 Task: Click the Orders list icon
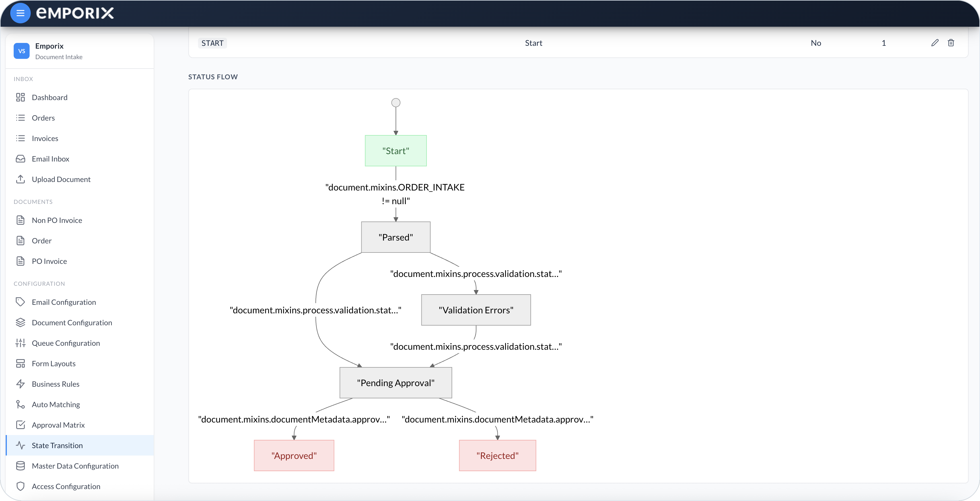pos(20,118)
